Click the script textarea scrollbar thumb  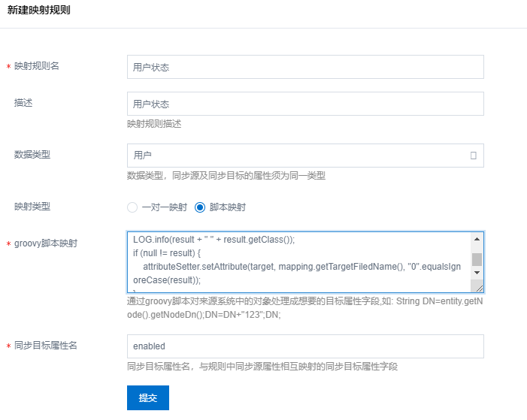pyautogui.click(x=477, y=260)
